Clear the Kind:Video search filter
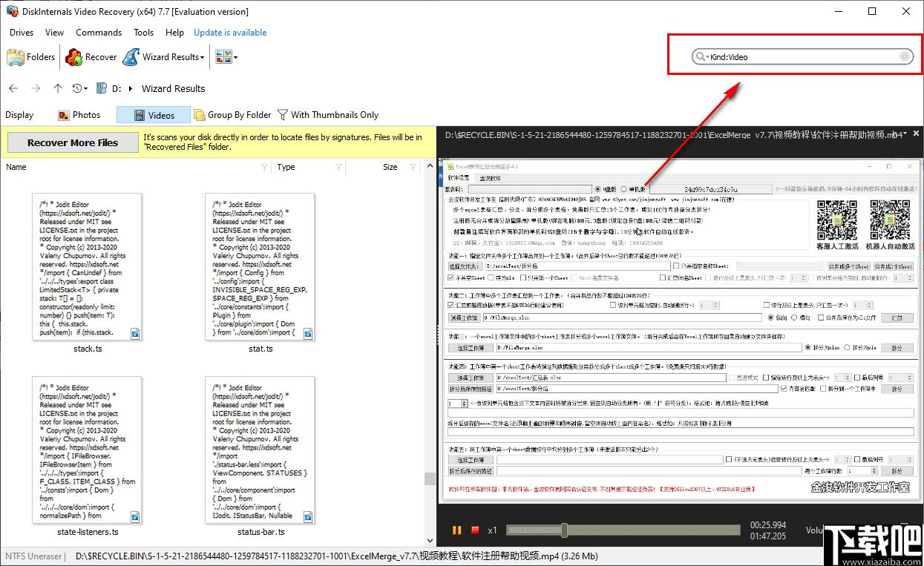This screenshot has height=566, width=924. [904, 57]
